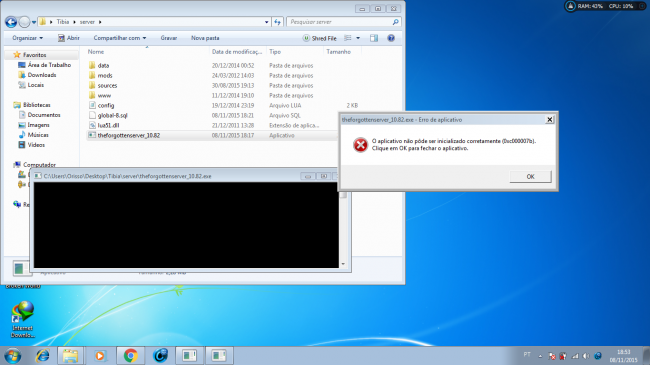Click the network tray icon
Viewport: 650px width, 365px height.
575,356
